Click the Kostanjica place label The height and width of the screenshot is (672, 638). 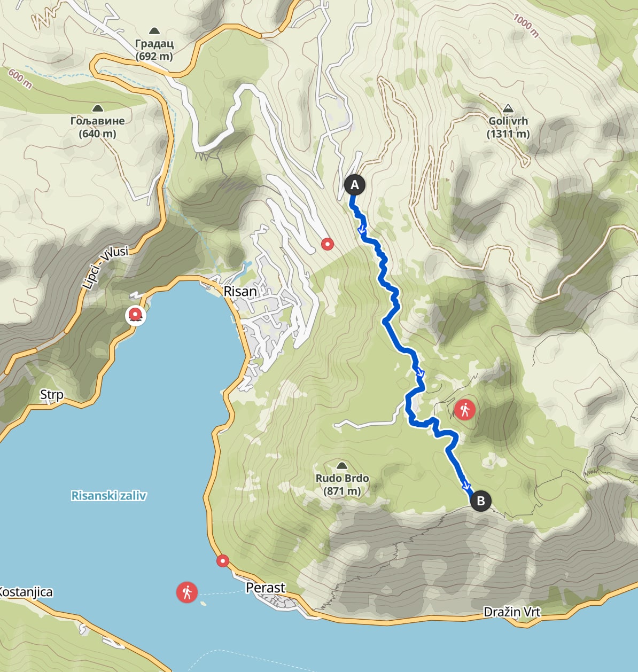[x=26, y=592]
